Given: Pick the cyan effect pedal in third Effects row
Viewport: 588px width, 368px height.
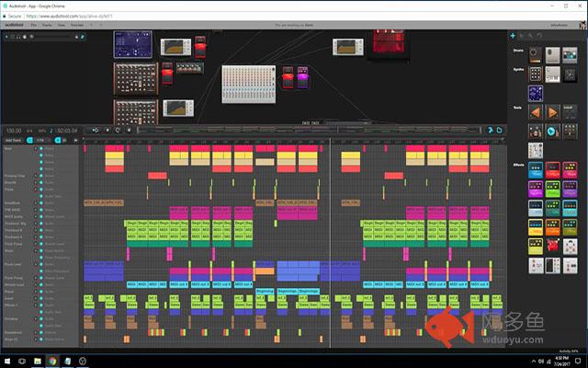Looking at the screenshot, I should click(x=570, y=209).
